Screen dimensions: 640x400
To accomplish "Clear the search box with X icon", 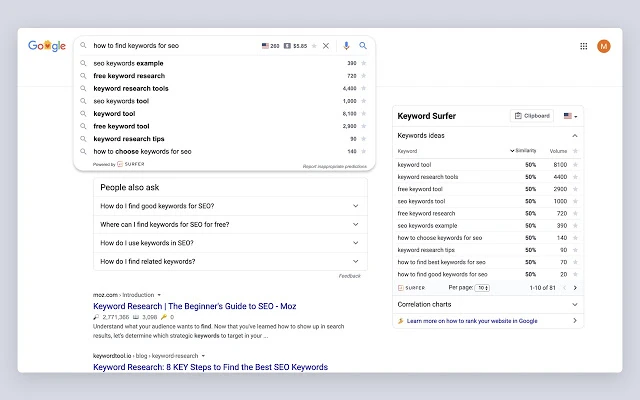I will [x=326, y=46].
